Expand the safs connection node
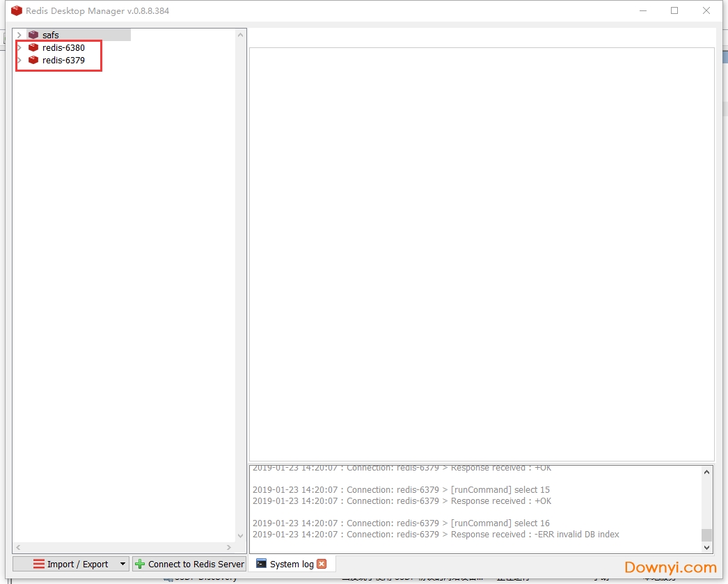Viewport: 728px width, 584px height. pyautogui.click(x=19, y=35)
